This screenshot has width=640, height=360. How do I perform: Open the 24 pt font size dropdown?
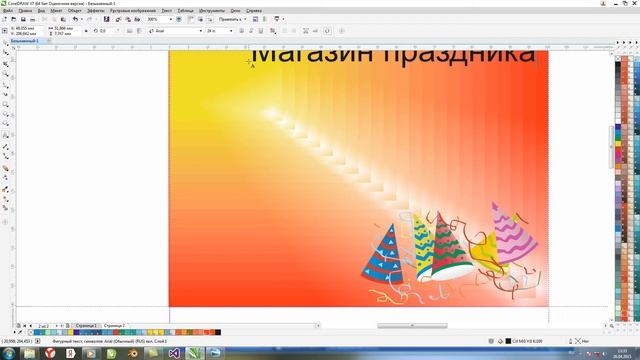pyautogui.click(x=231, y=31)
